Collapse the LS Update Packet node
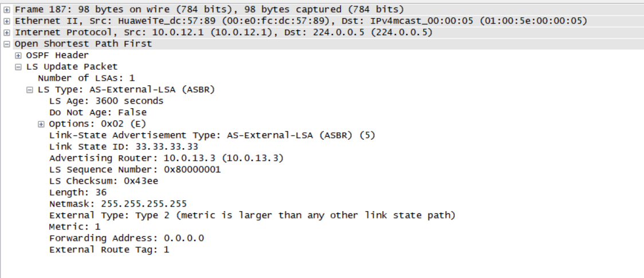Image resolution: width=644 pixels, height=278 pixels. (18, 67)
